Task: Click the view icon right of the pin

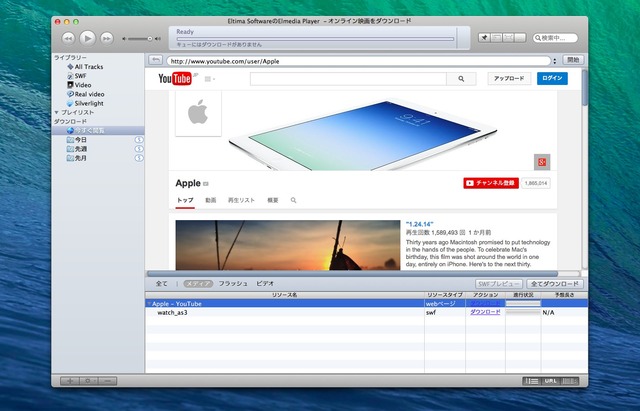Action: click(x=496, y=38)
